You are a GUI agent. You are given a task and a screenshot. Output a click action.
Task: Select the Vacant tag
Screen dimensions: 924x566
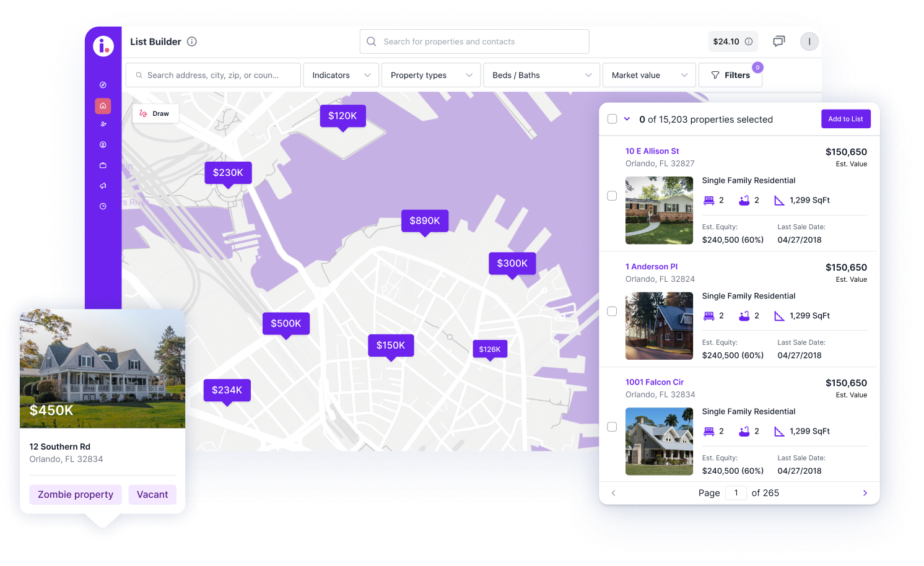click(x=152, y=494)
